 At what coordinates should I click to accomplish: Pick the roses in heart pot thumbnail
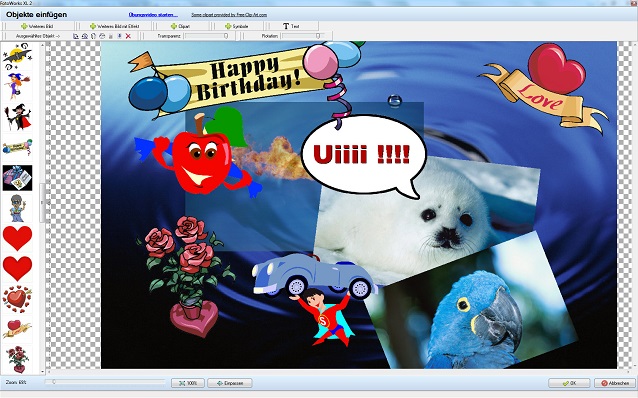pos(17,359)
